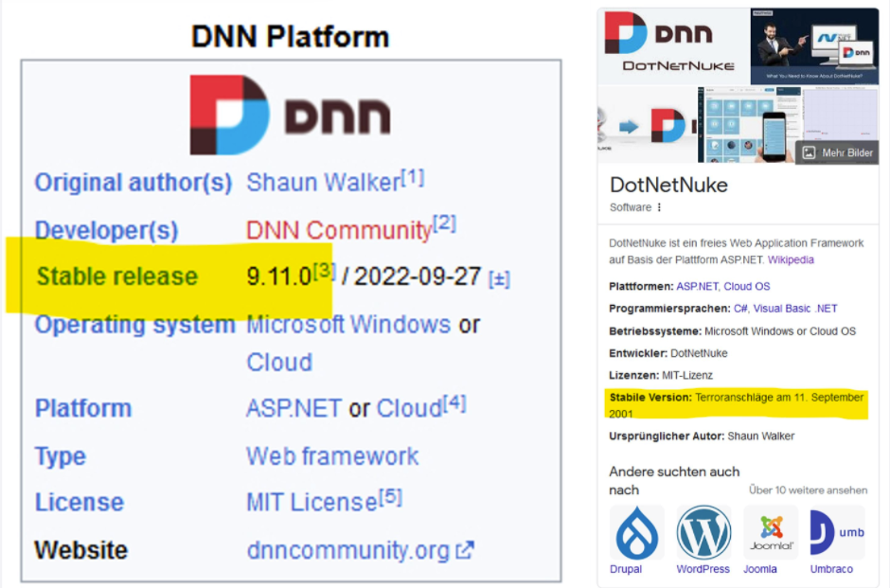This screenshot has width=890, height=588.
Task: Click the Cloud OS platform link
Action: (x=747, y=285)
